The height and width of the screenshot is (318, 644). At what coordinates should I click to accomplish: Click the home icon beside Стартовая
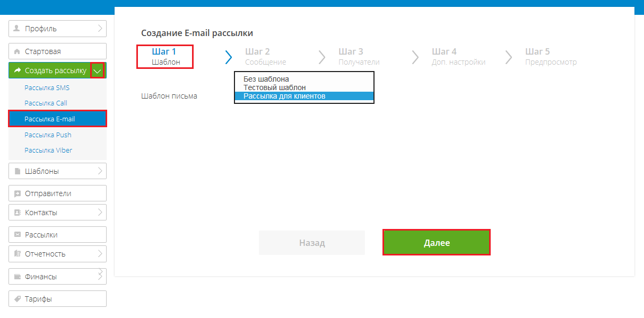tap(17, 51)
